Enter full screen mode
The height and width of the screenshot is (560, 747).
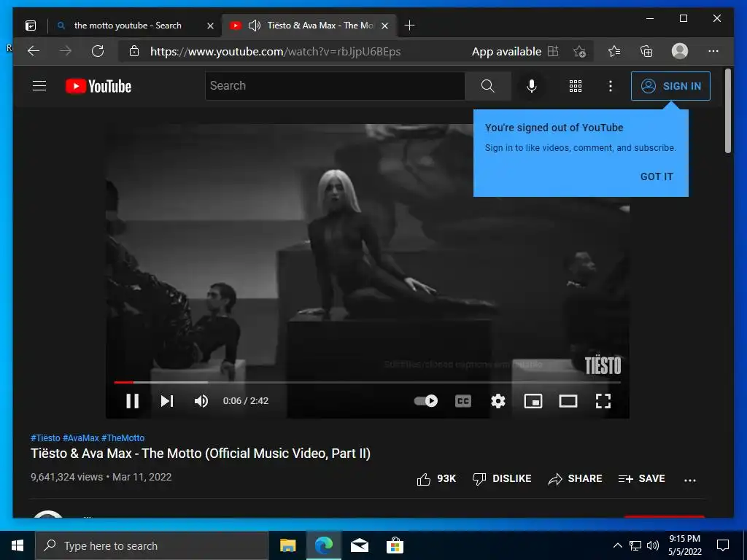click(x=603, y=401)
